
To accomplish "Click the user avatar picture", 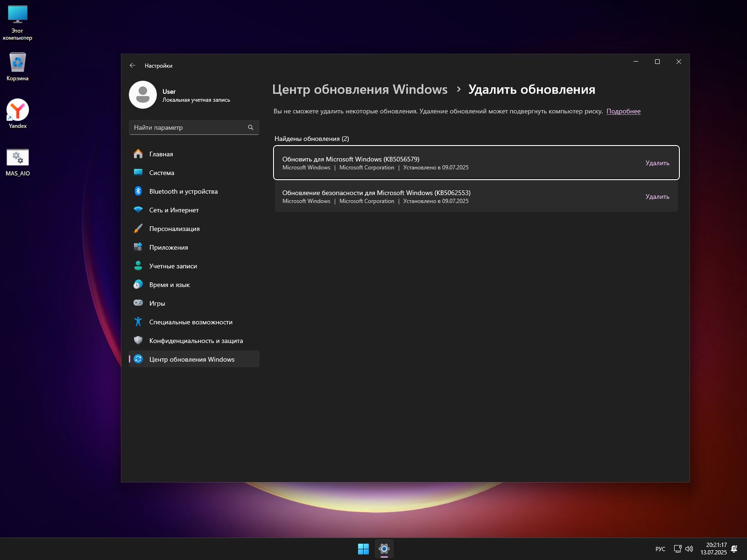I will (x=143, y=95).
